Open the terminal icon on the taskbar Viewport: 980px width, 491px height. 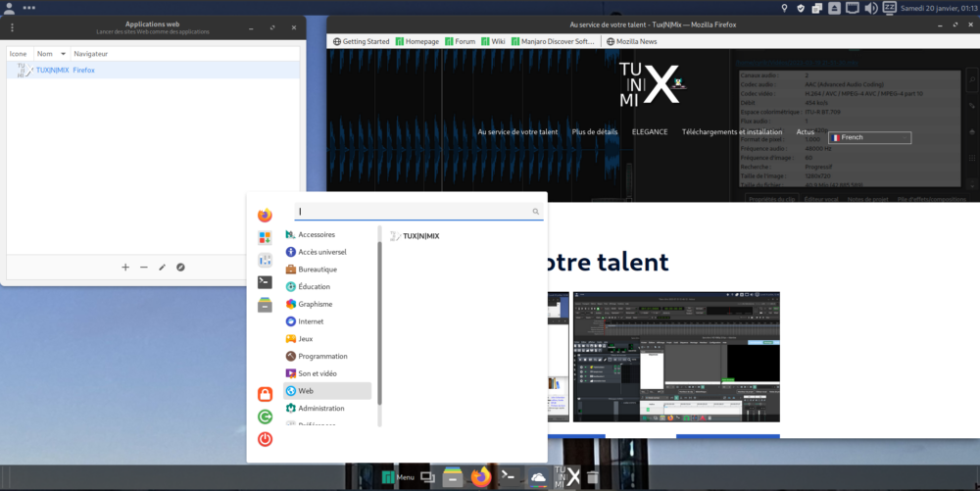click(x=508, y=476)
